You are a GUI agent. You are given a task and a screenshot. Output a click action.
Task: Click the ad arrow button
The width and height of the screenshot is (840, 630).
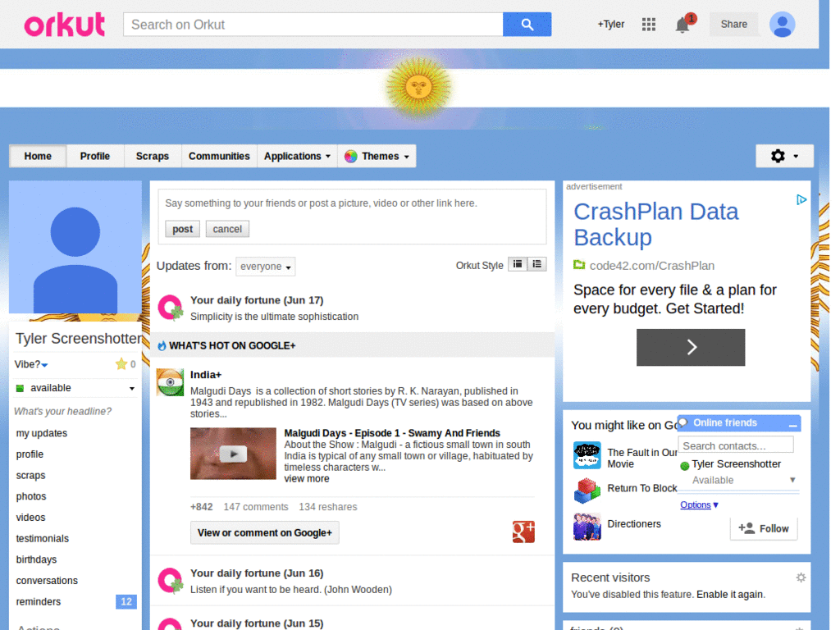tap(691, 347)
